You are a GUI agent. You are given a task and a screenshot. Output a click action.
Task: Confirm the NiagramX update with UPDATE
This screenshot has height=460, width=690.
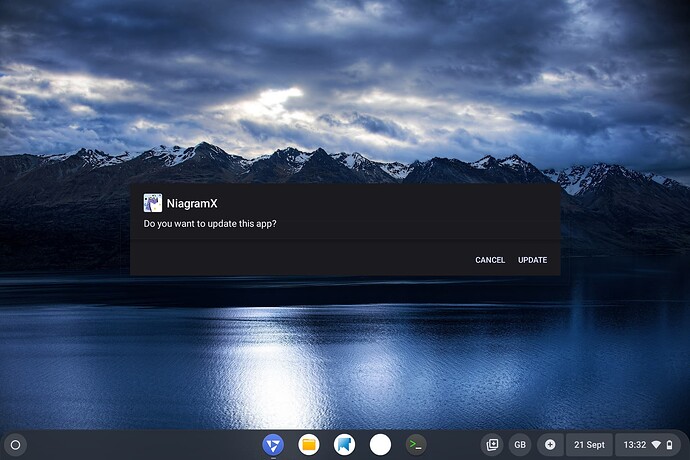point(532,260)
